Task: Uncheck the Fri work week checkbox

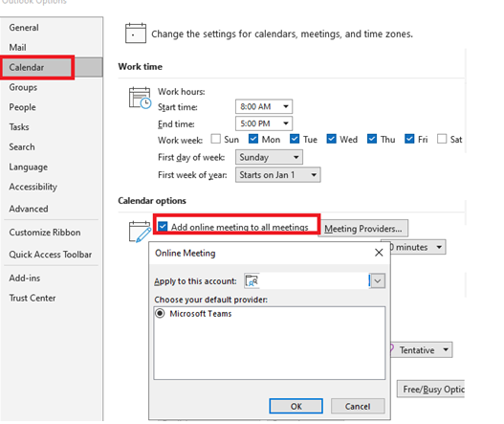Action: click(x=409, y=139)
